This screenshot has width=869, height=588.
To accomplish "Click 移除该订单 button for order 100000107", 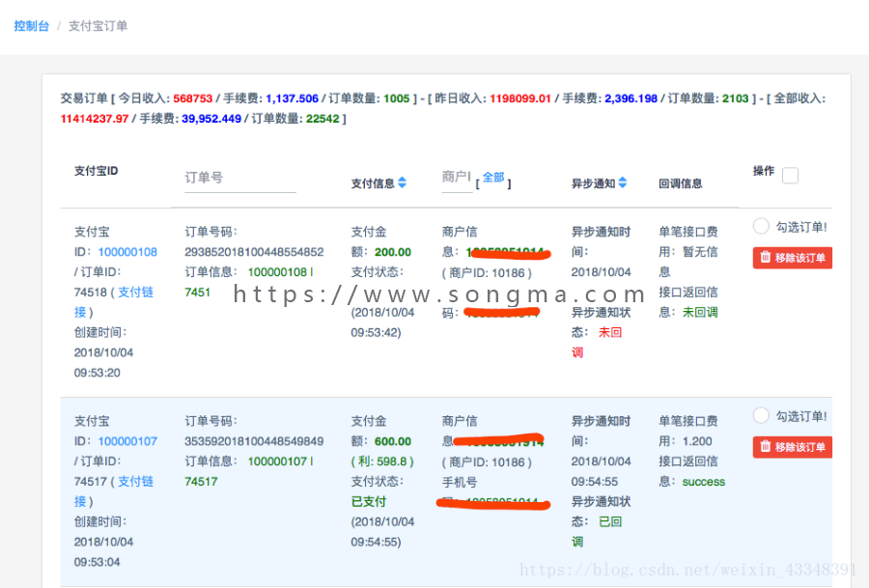I will pyautogui.click(x=793, y=447).
